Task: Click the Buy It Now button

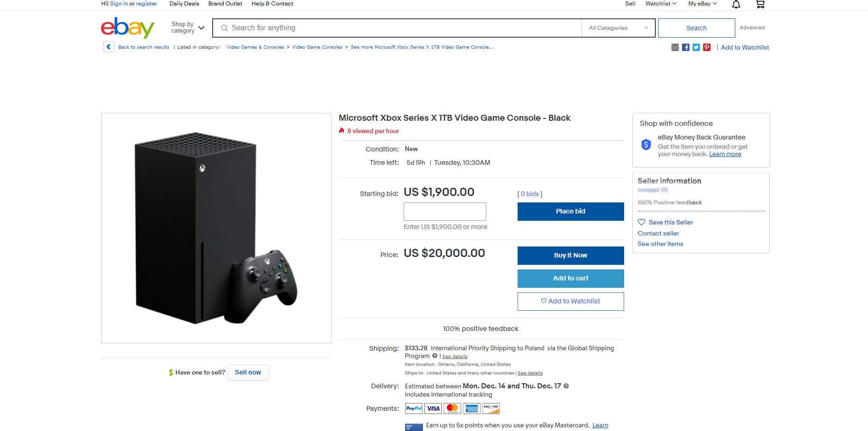Action: pos(570,255)
